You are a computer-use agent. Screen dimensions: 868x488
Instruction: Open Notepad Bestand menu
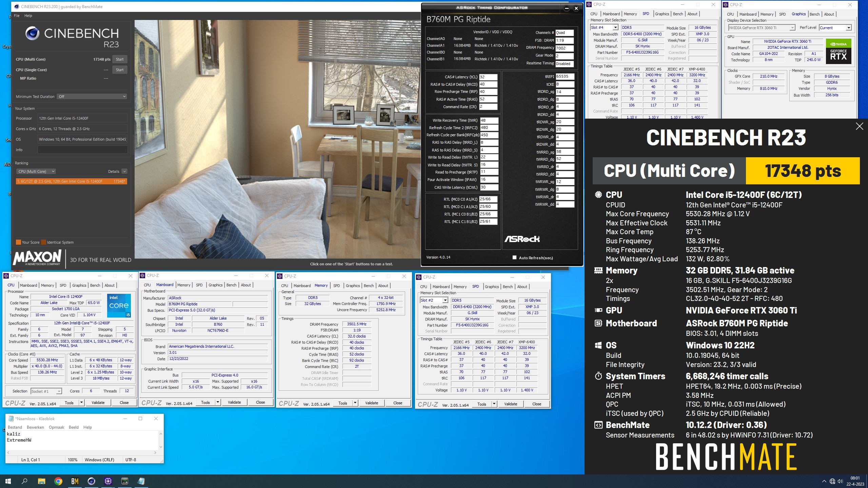[x=15, y=427]
